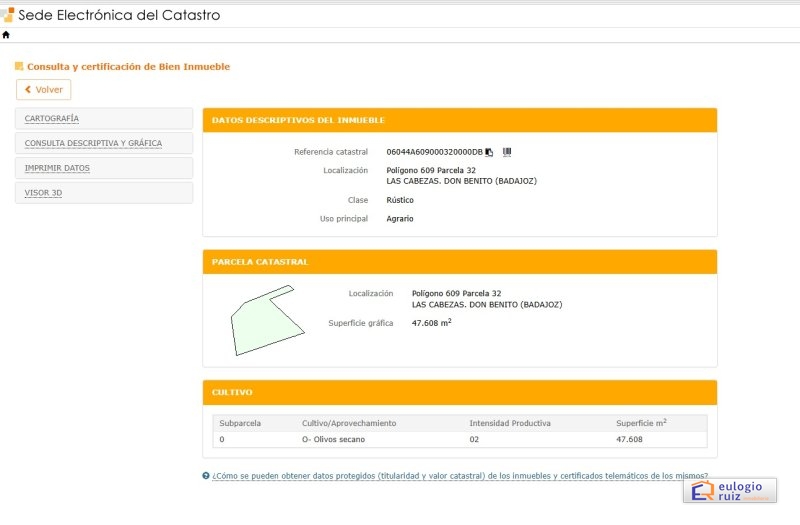Click the home icon below the site title

(6, 35)
